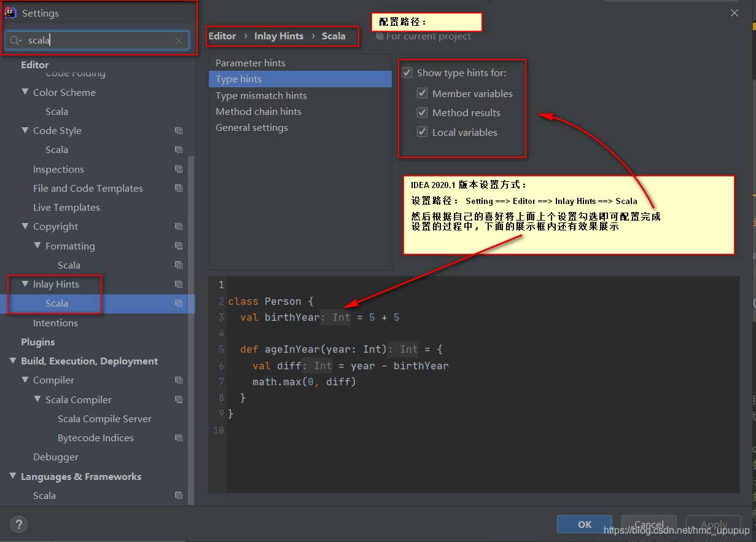
Task: Click the 'val diff' line in the preview
Action: point(351,366)
